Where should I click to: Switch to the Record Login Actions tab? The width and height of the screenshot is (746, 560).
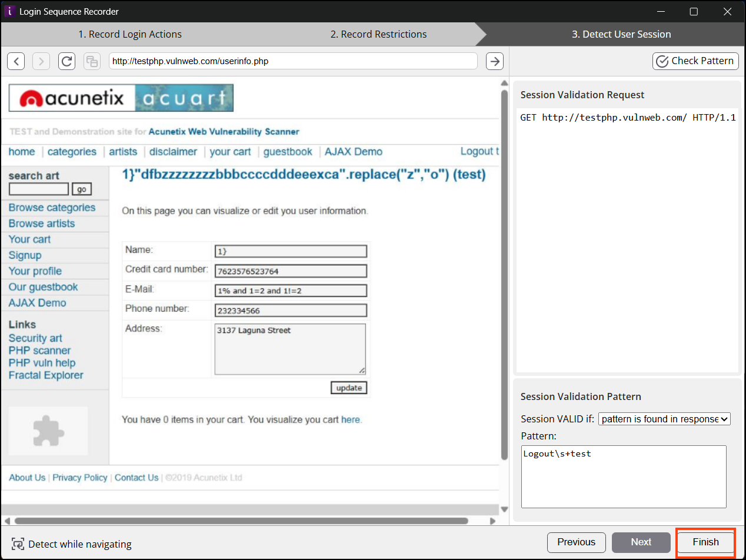[x=130, y=34]
